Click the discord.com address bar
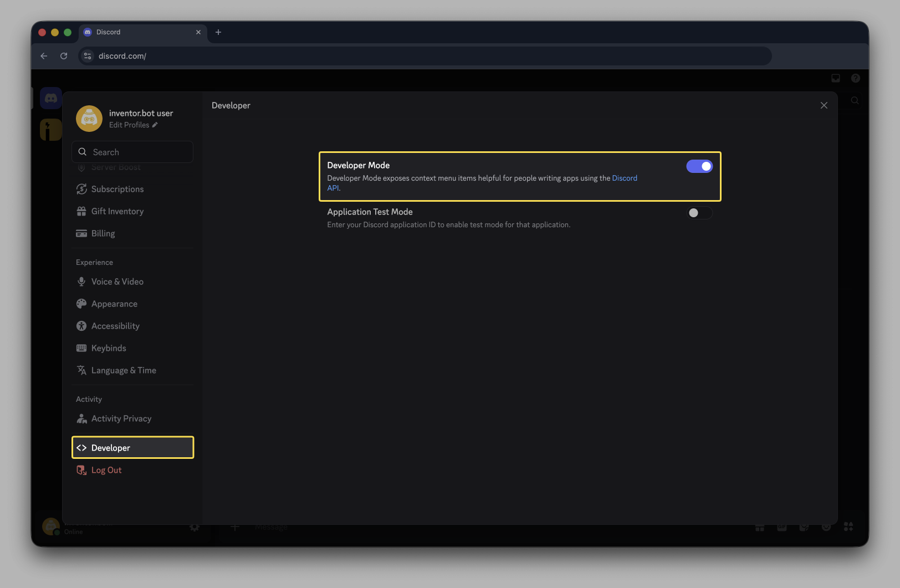 pyautogui.click(x=425, y=56)
